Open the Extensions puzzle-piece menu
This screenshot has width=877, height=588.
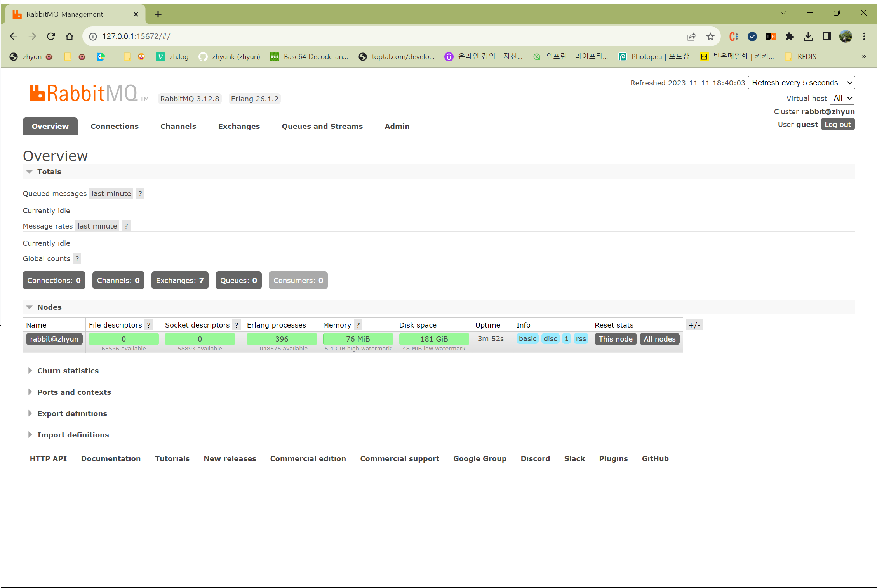point(790,36)
